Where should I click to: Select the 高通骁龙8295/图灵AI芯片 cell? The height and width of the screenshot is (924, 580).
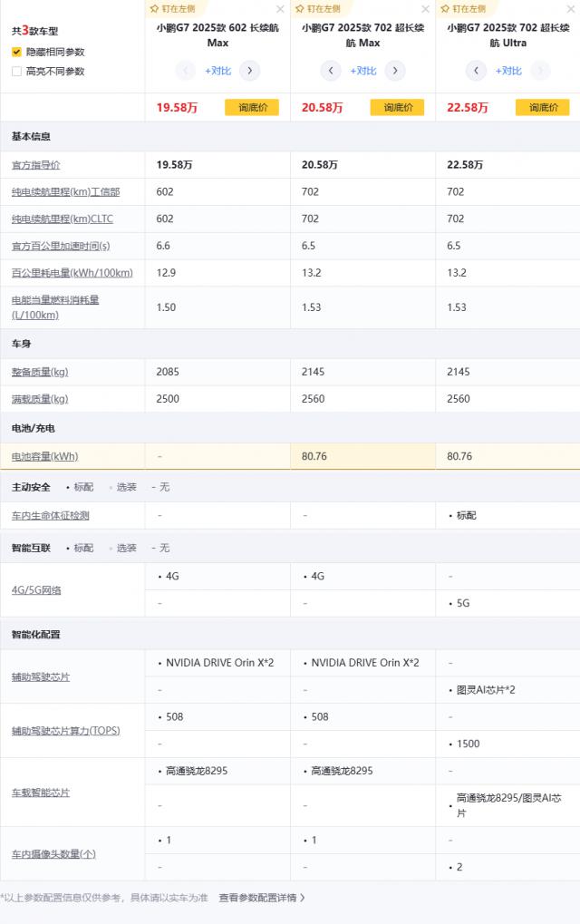click(x=508, y=805)
